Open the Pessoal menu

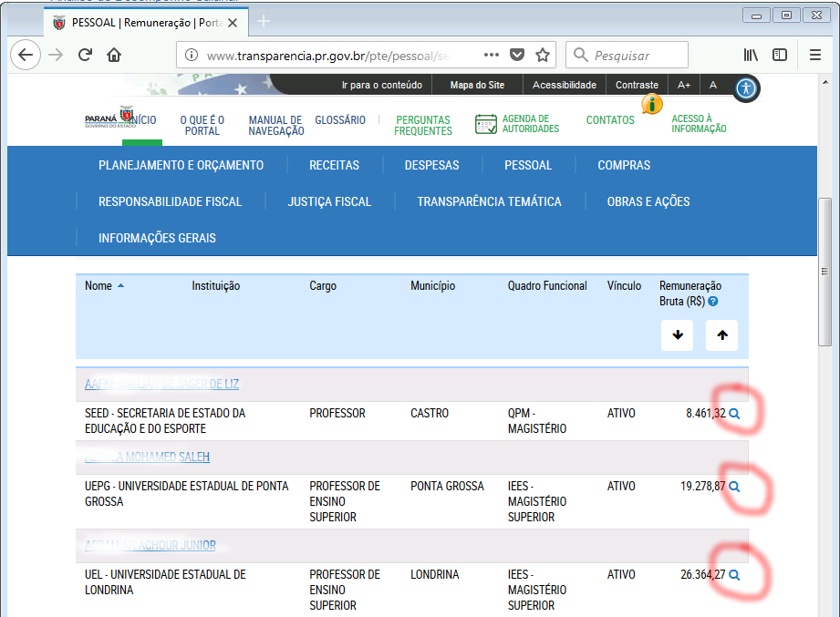click(x=528, y=165)
